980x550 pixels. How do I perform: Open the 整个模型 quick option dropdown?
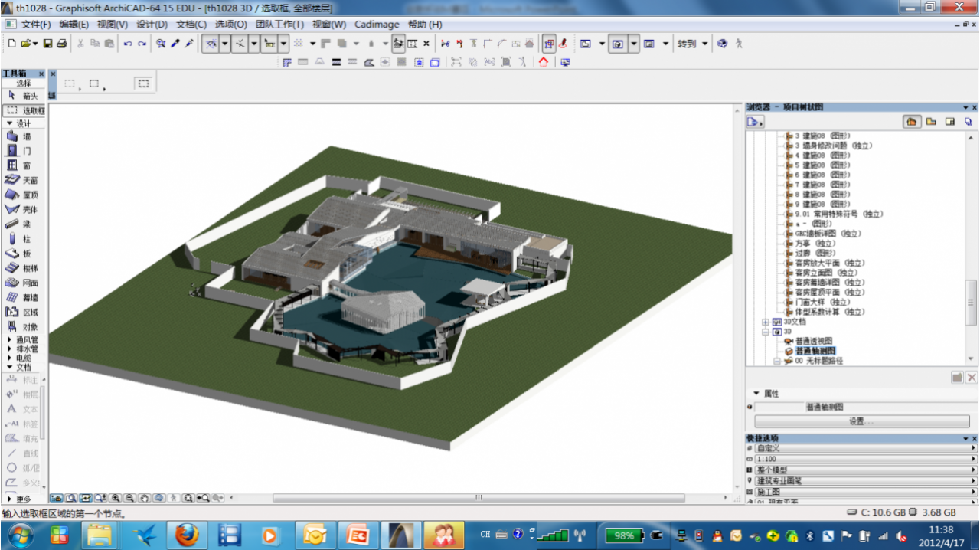tap(864, 470)
